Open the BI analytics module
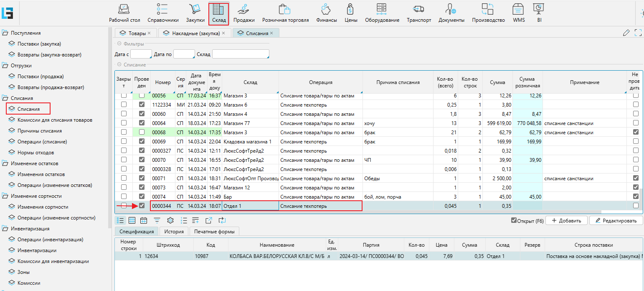Screen dimensions: 644x291 tap(539, 13)
